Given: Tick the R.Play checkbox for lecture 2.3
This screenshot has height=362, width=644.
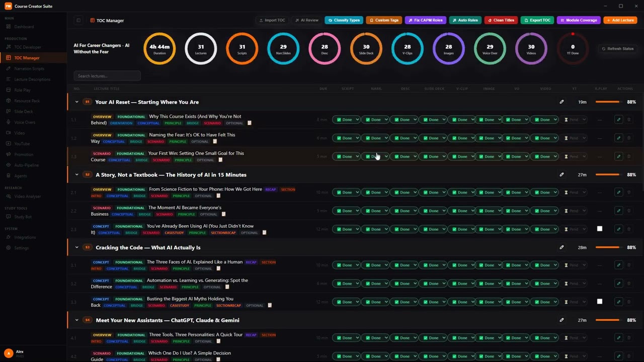Looking at the screenshot, I should (600, 229).
